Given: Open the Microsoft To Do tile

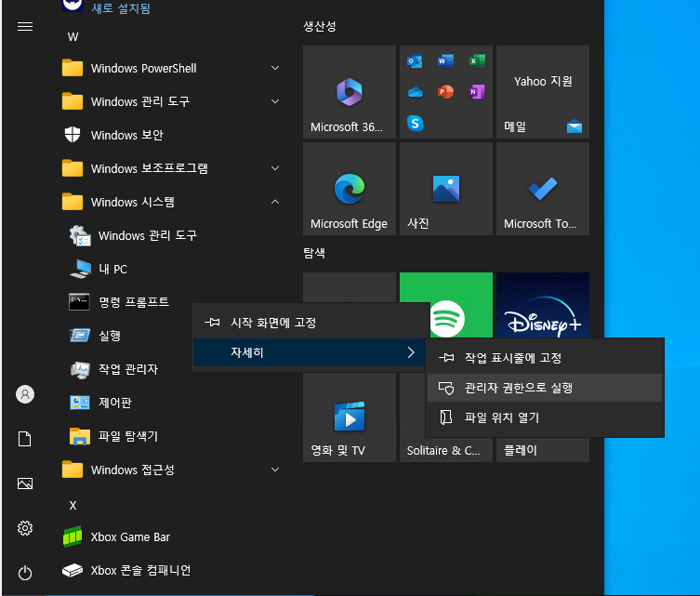Looking at the screenshot, I should pos(543,190).
